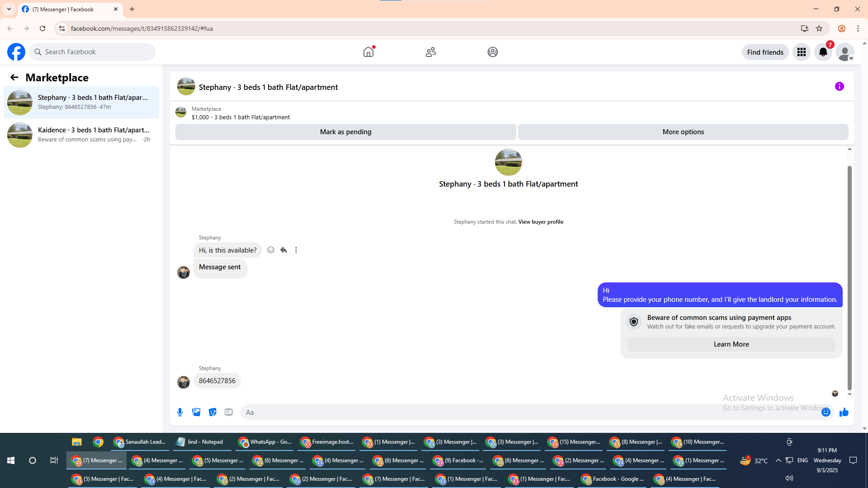868x488 pixels.
Task: Click the message input field
Action: coord(531,412)
